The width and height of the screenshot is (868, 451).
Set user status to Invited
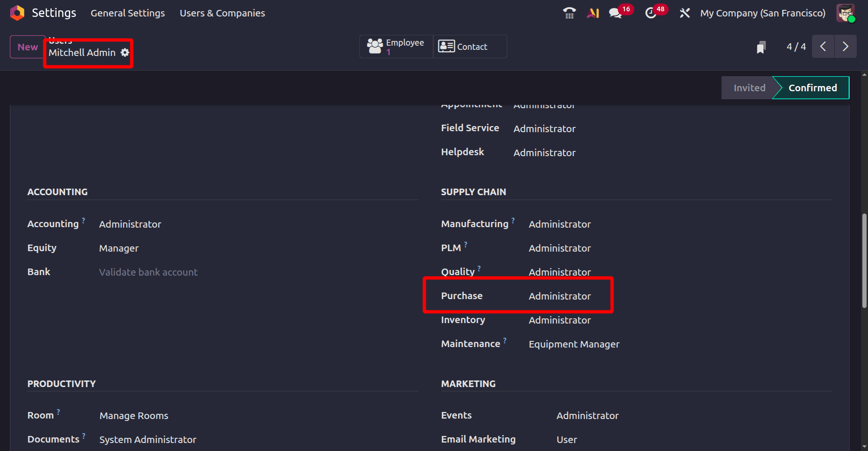(x=749, y=88)
